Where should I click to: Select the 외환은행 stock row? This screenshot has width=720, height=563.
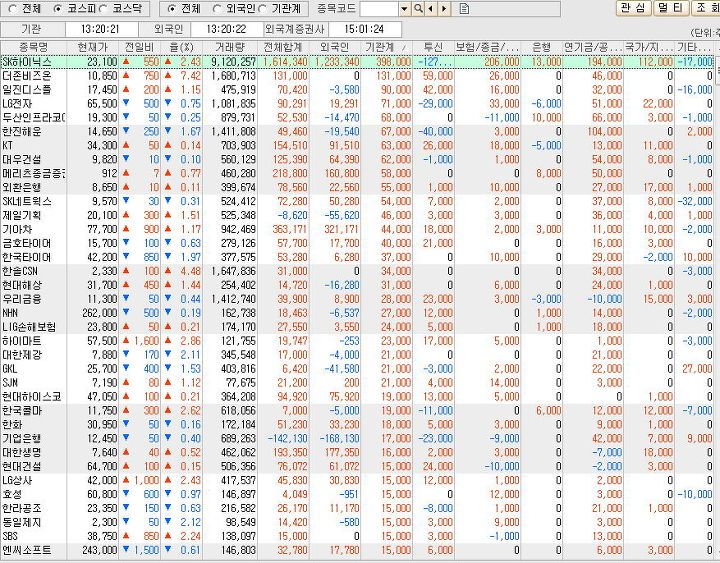click(357, 187)
